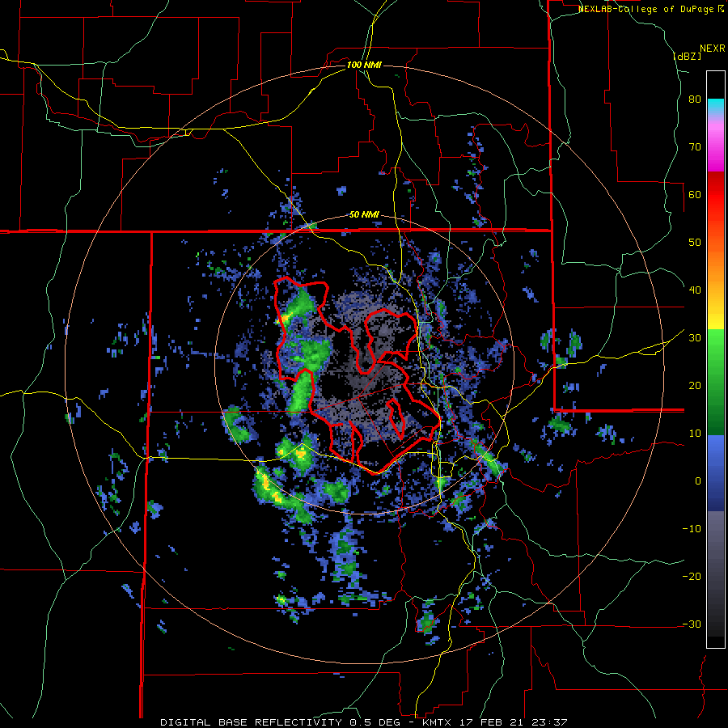Click the NEXLAB-College of DuPage label
728x728 pixels.
tap(651, 9)
